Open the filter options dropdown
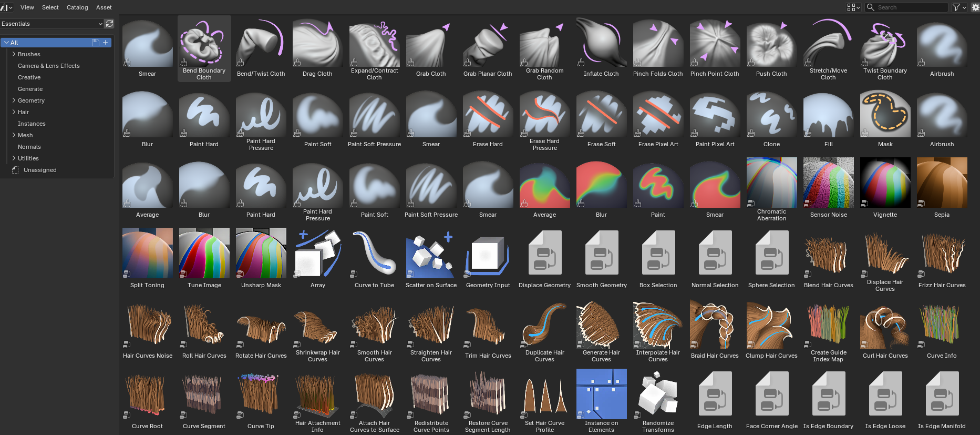This screenshot has height=435, width=980. [960, 7]
